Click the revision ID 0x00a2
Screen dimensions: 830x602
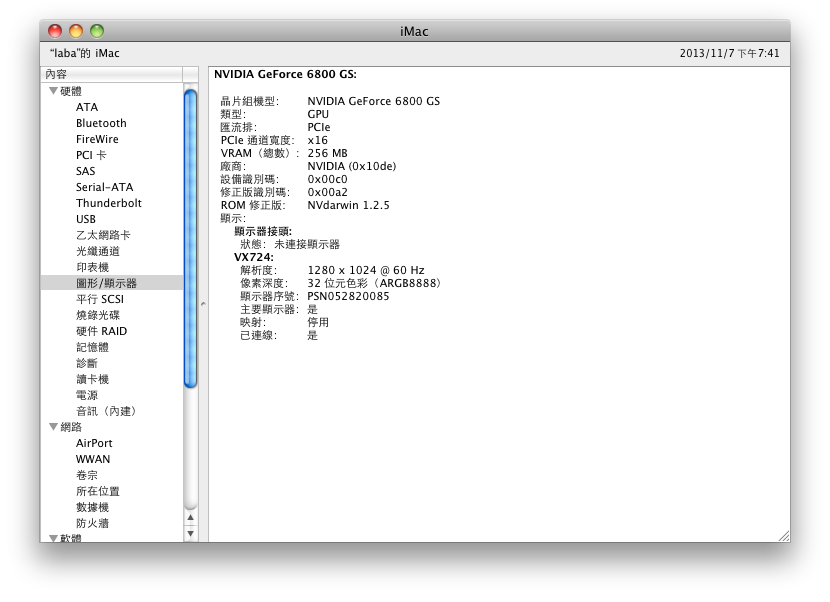point(328,192)
